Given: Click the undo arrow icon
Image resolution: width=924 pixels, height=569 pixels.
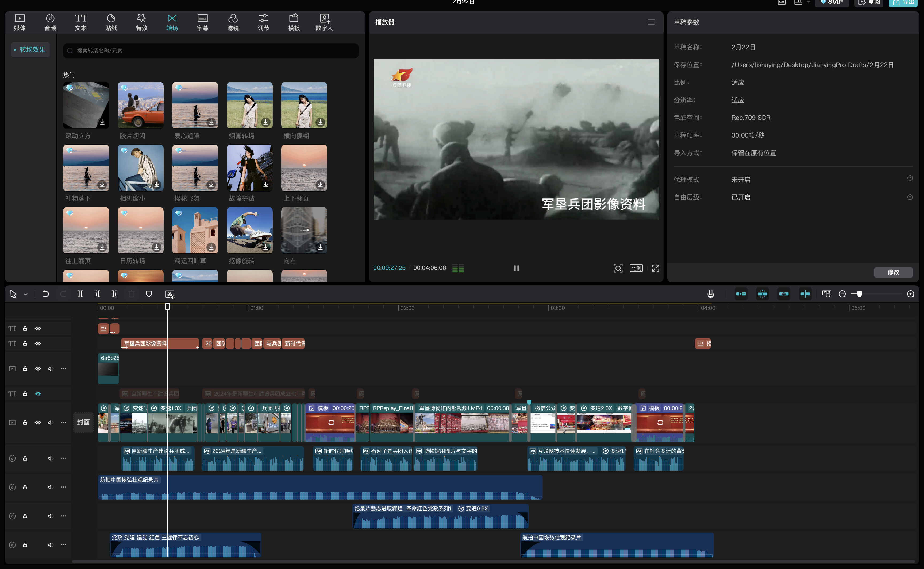Looking at the screenshot, I should 46,294.
